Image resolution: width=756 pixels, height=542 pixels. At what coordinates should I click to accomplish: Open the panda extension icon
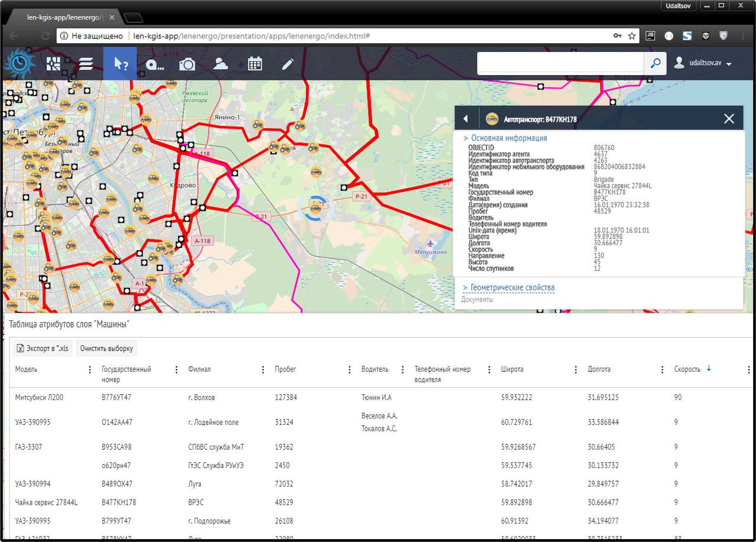pyautogui.click(x=705, y=35)
